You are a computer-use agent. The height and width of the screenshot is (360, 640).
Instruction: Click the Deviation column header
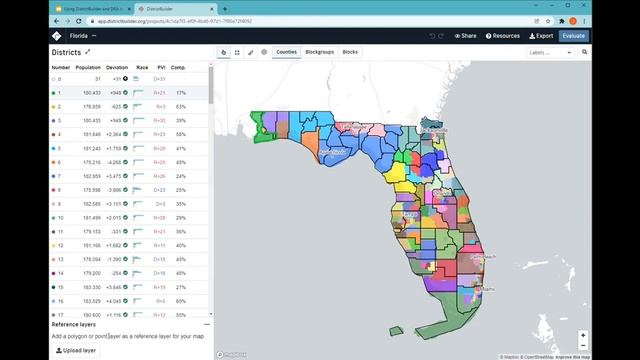[x=117, y=67]
